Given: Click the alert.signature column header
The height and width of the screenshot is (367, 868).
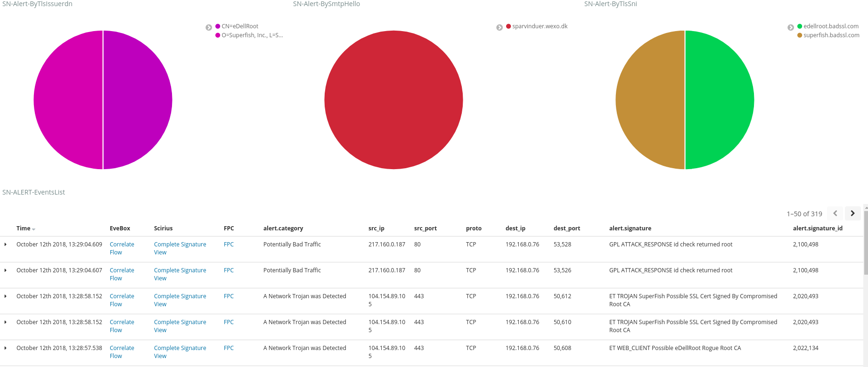Looking at the screenshot, I should click(x=630, y=228).
